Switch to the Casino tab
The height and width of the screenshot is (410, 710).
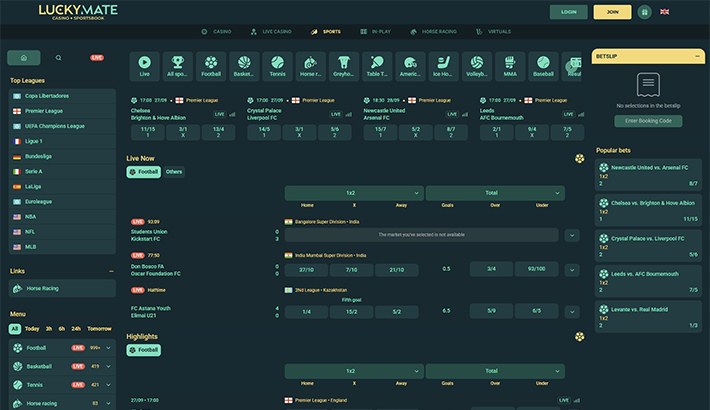click(216, 32)
